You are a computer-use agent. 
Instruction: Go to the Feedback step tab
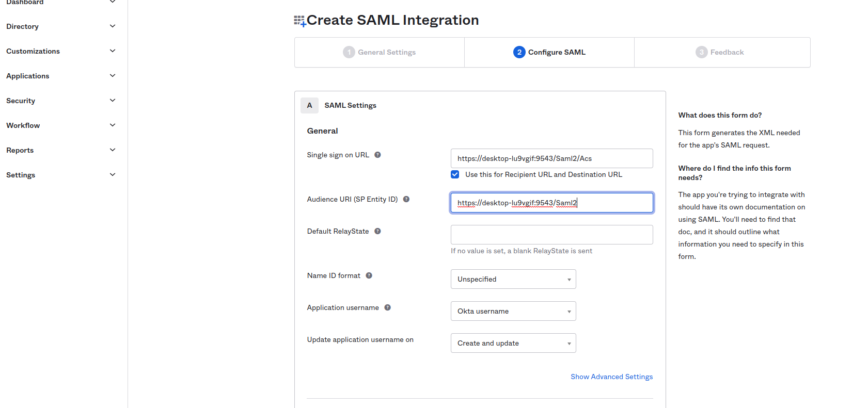click(722, 52)
